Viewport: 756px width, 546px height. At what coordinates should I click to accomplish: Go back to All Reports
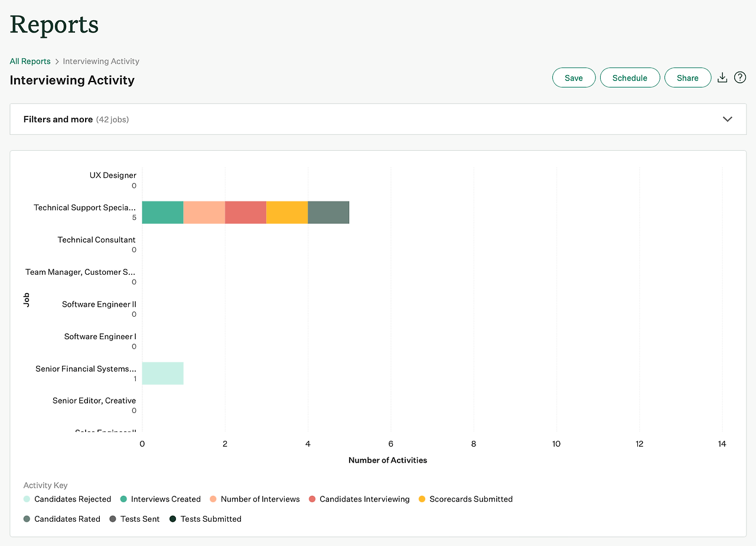click(30, 61)
